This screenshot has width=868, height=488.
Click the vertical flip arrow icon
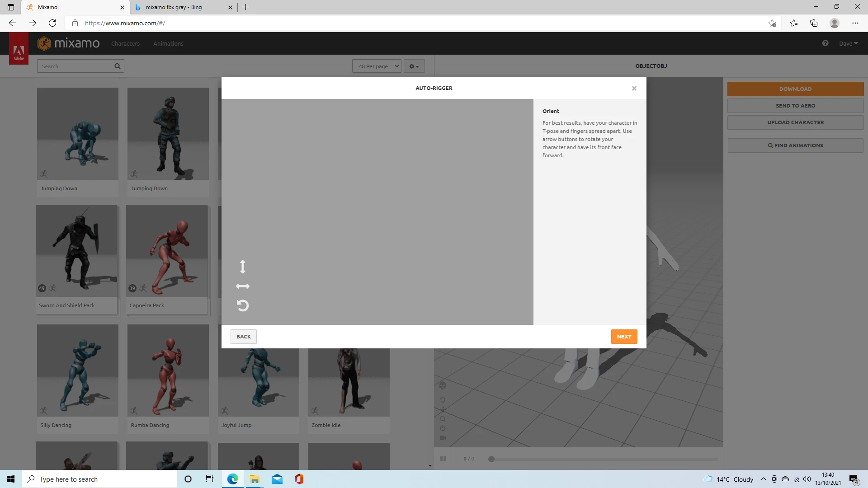(243, 267)
